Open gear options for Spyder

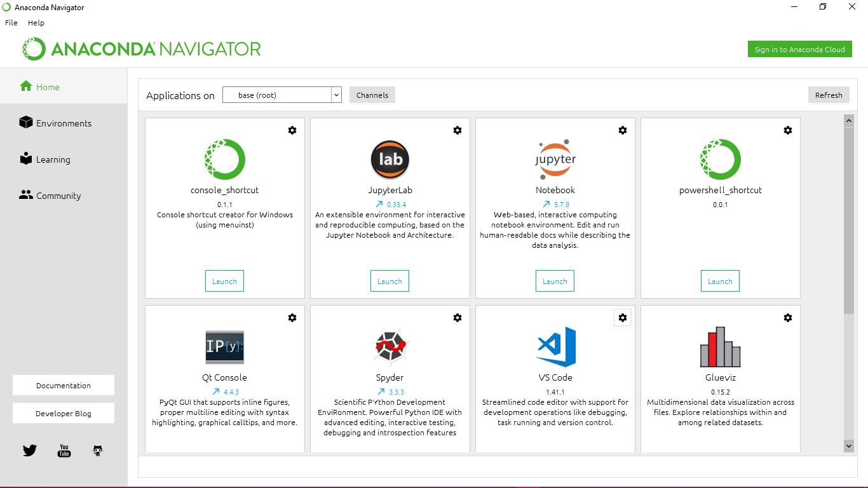(458, 318)
